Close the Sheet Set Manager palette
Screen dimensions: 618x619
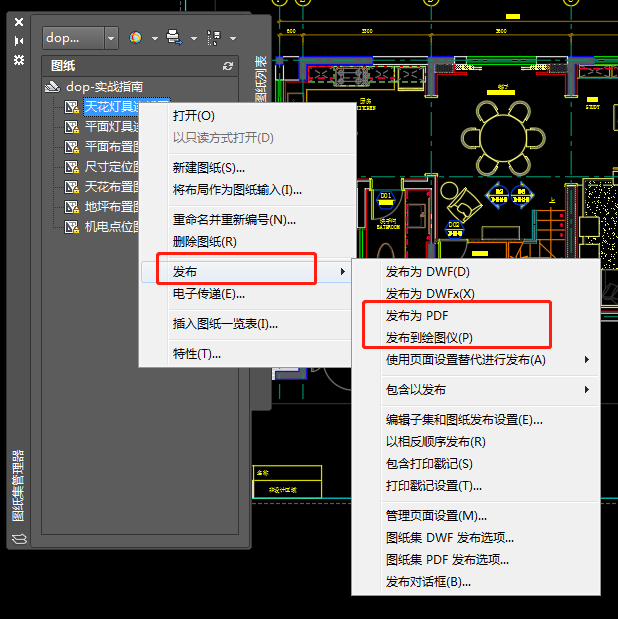(19, 22)
